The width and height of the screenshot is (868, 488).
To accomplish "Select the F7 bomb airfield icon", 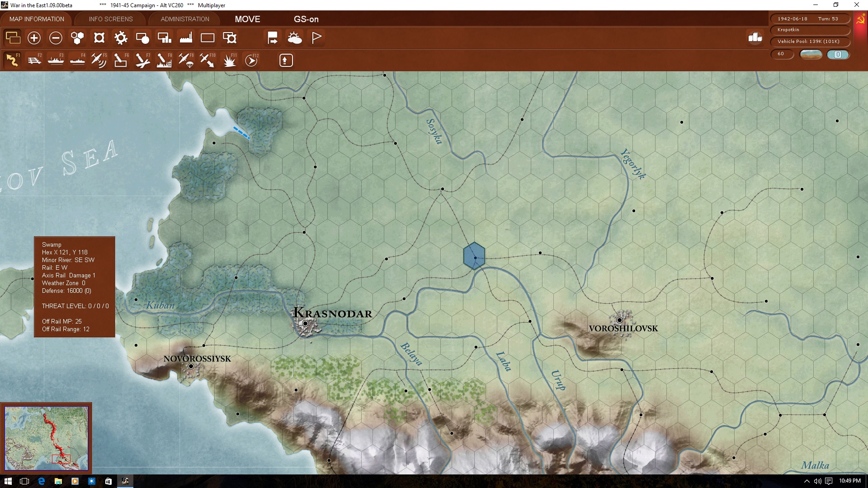I will (142, 60).
